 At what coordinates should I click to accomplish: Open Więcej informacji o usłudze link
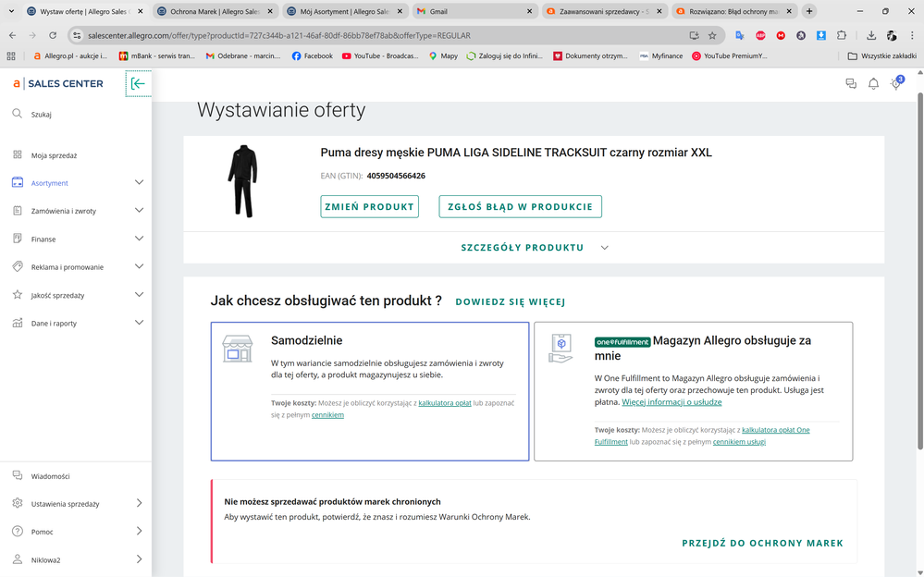point(671,402)
